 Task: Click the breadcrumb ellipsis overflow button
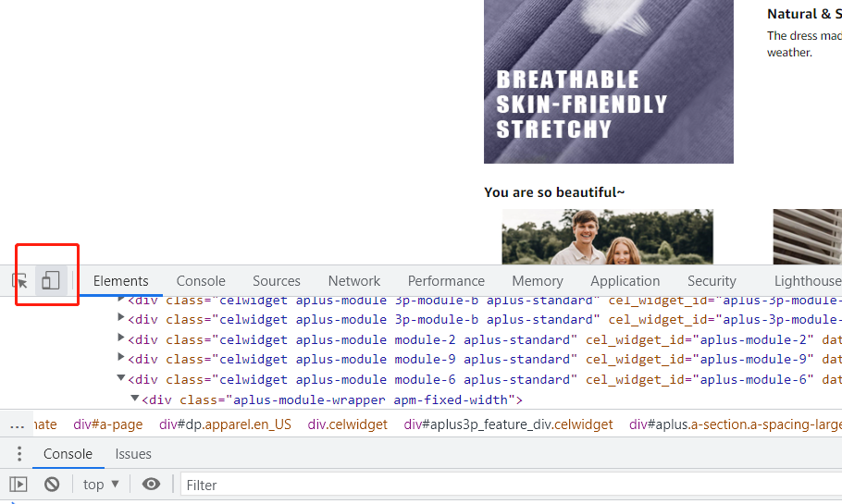[x=17, y=425]
